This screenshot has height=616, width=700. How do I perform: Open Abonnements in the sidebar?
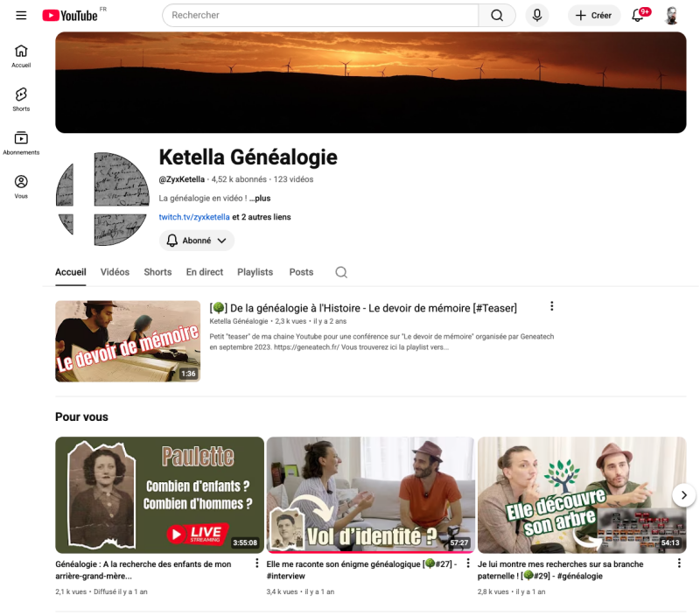[21, 143]
